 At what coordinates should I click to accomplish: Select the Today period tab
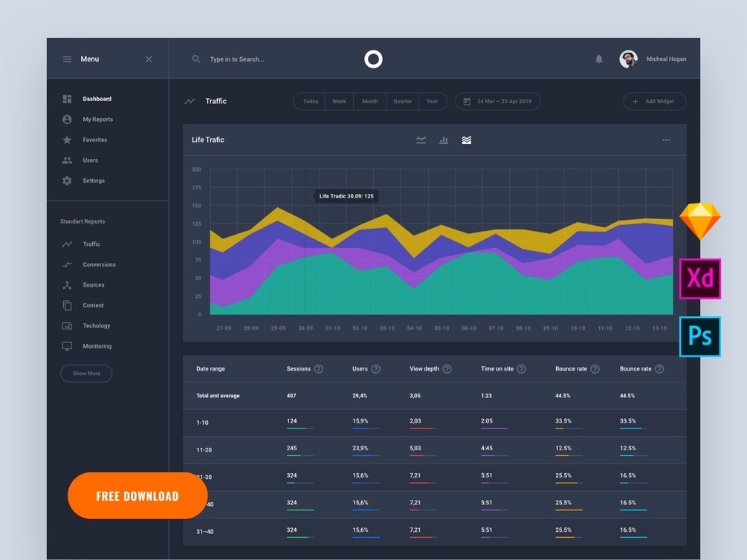(310, 102)
